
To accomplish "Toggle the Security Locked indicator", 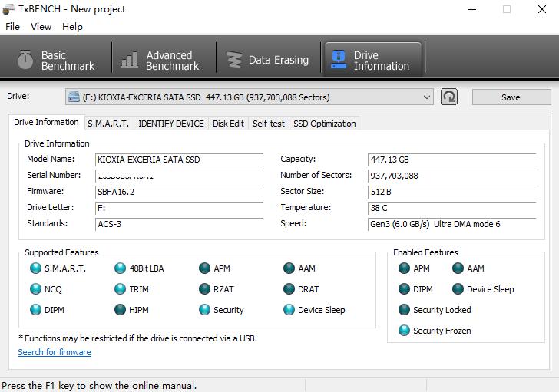I will (x=404, y=310).
